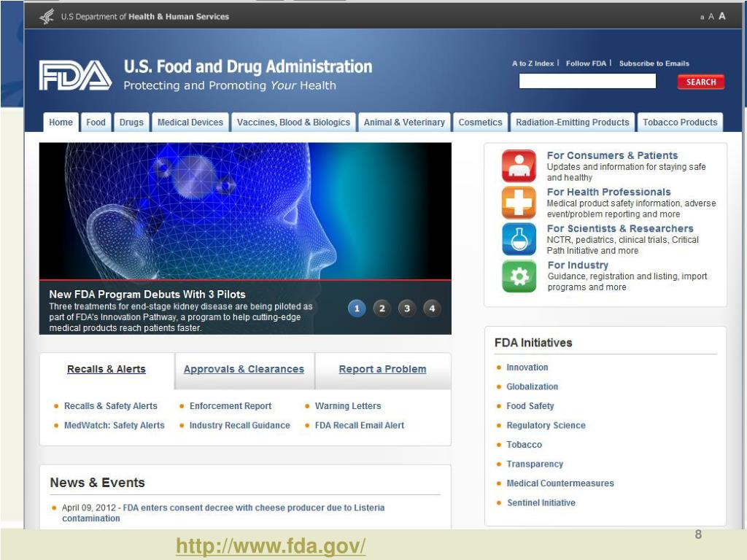Viewport: 747px width, 560px height.
Task: Open the A to Z Index link
Action: tap(533, 63)
